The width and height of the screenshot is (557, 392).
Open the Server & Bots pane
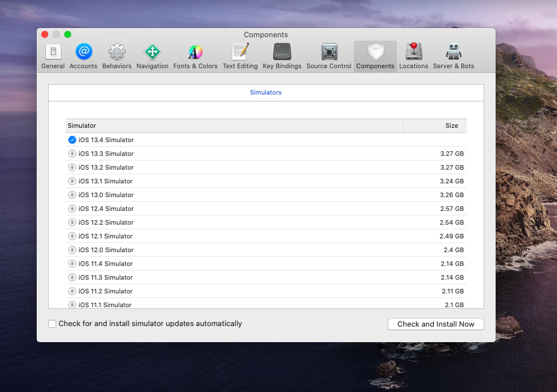(454, 56)
